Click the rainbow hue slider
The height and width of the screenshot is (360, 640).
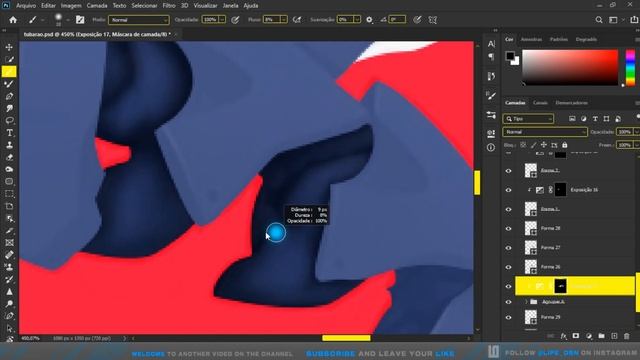click(x=631, y=68)
